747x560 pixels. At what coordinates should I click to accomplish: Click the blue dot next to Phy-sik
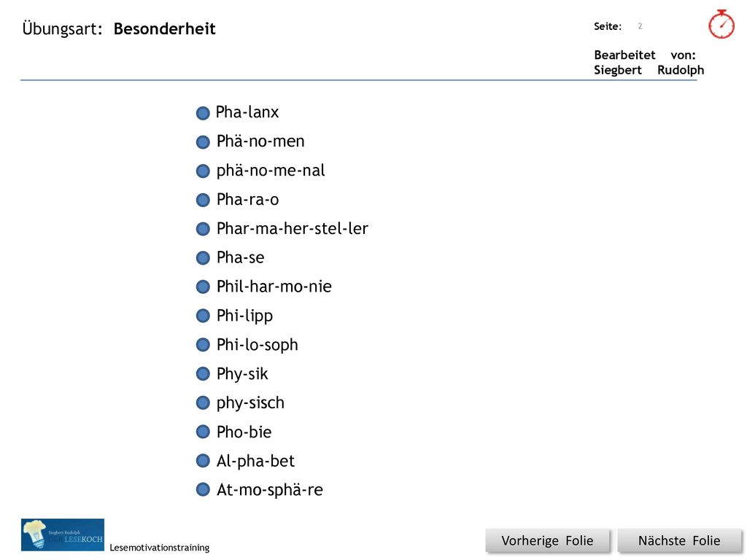203,374
